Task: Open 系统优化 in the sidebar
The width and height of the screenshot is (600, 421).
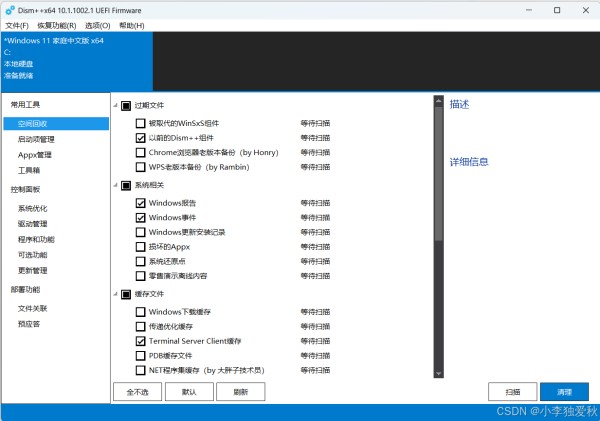Action: pos(33,209)
